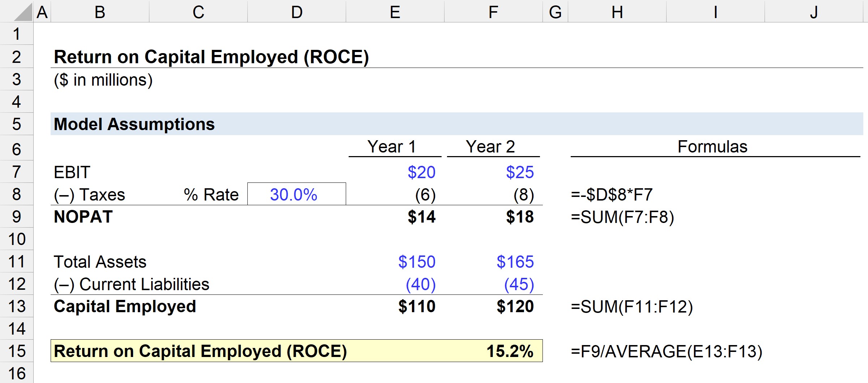Click the Year 2 column heading cell
This screenshot has width=868, height=383.
pyautogui.click(x=490, y=147)
